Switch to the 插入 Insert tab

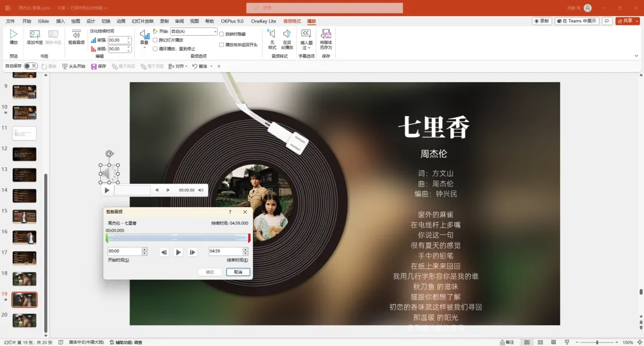[x=60, y=21]
